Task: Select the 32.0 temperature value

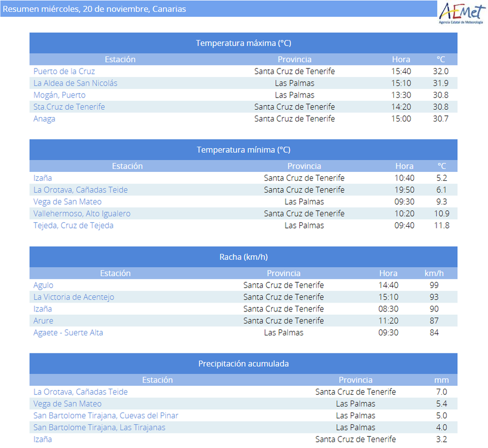Action: pyautogui.click(x=441, y=71)
